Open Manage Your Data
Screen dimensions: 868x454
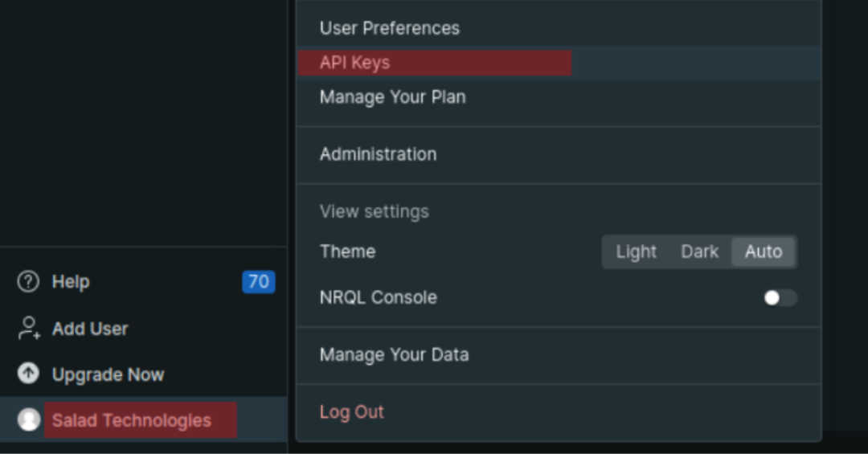pos(559,355)
